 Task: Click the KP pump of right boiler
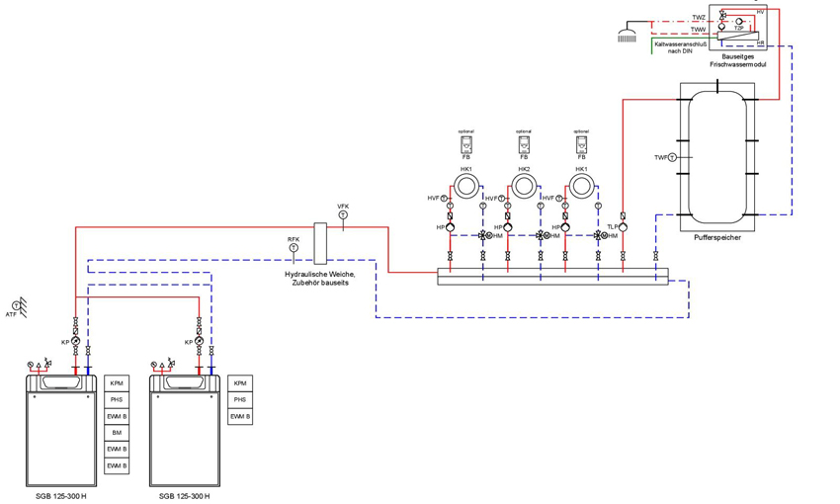200,341
